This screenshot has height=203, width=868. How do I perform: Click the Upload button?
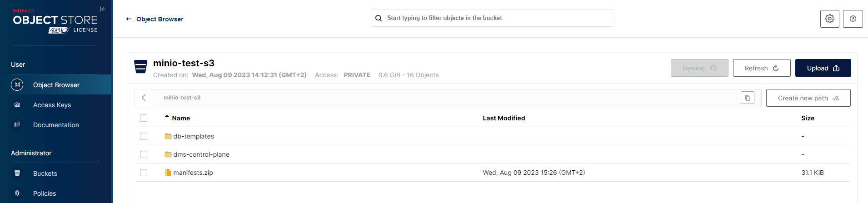tap(823, 68)
